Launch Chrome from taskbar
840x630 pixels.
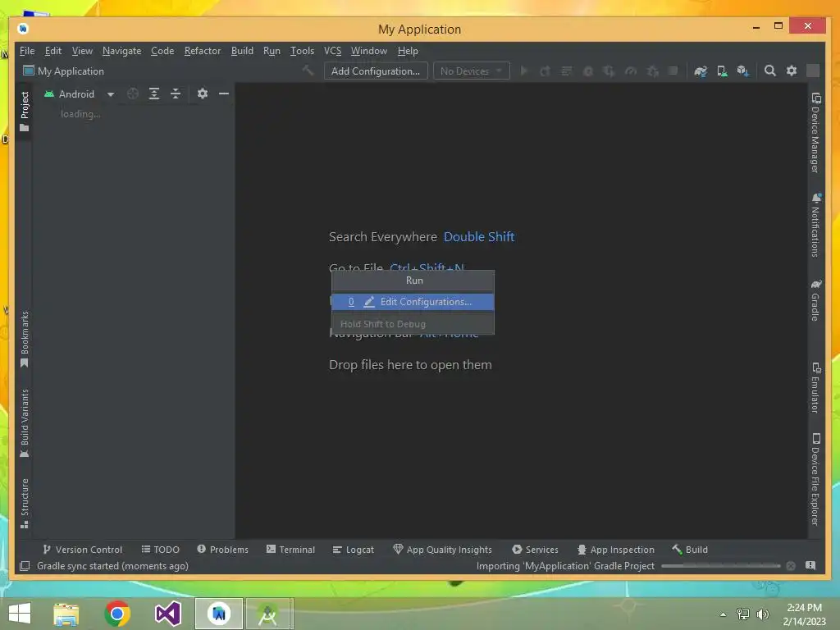point(117,614)
